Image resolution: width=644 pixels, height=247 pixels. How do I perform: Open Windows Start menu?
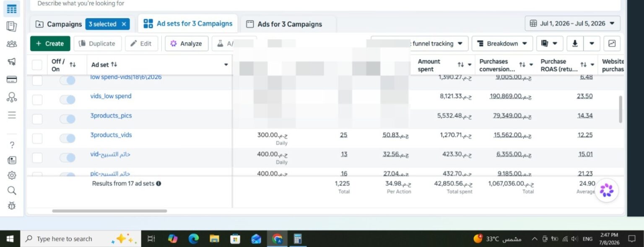click(x=10, y=239)
